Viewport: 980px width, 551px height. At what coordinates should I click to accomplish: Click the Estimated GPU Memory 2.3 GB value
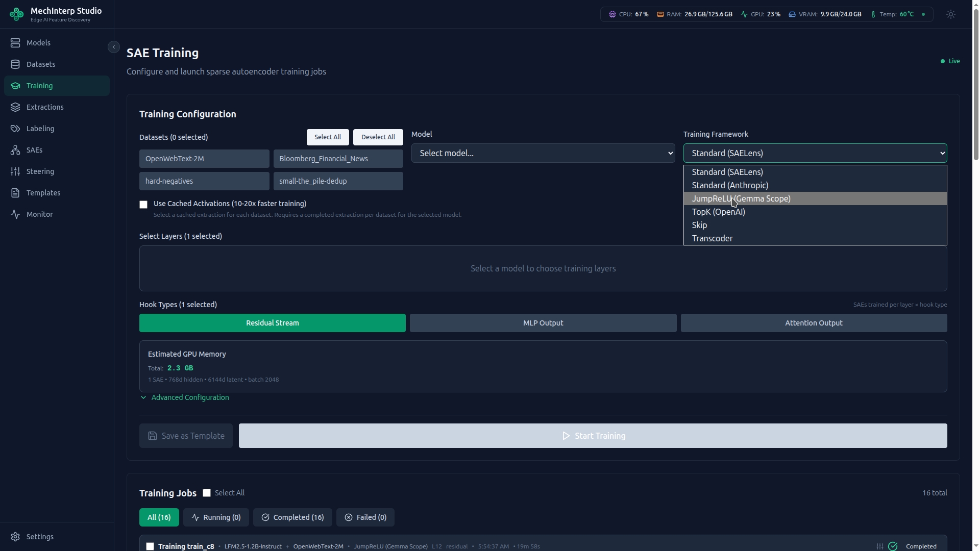[x=180, y=368]
